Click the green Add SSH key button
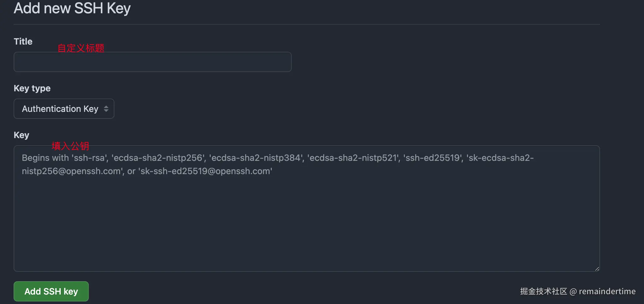644x304 pixels. tap(51, 291)
